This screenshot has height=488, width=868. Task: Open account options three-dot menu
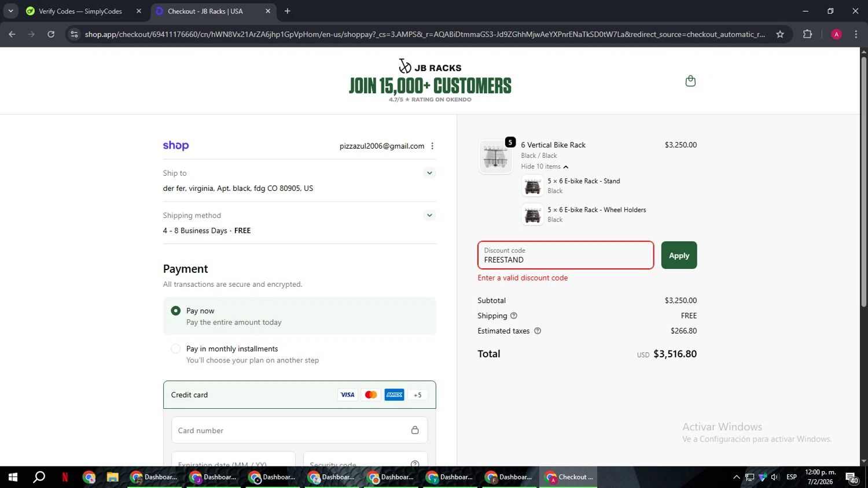coord(432,146)
